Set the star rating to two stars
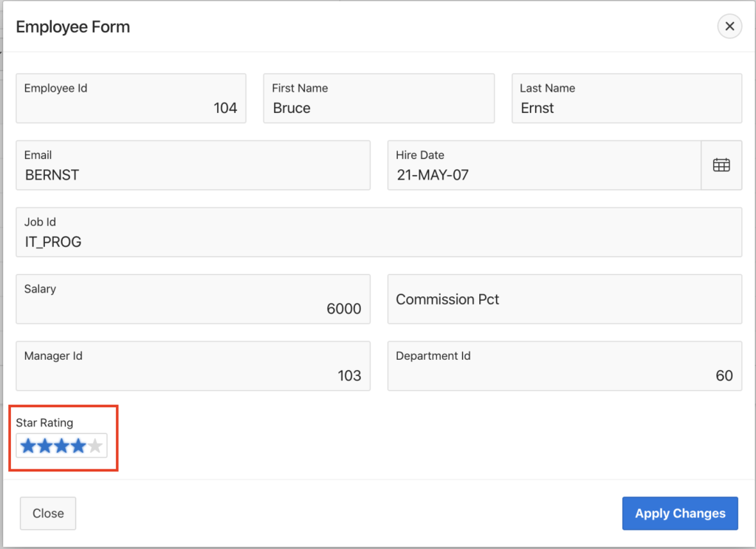 coord(45,446)
